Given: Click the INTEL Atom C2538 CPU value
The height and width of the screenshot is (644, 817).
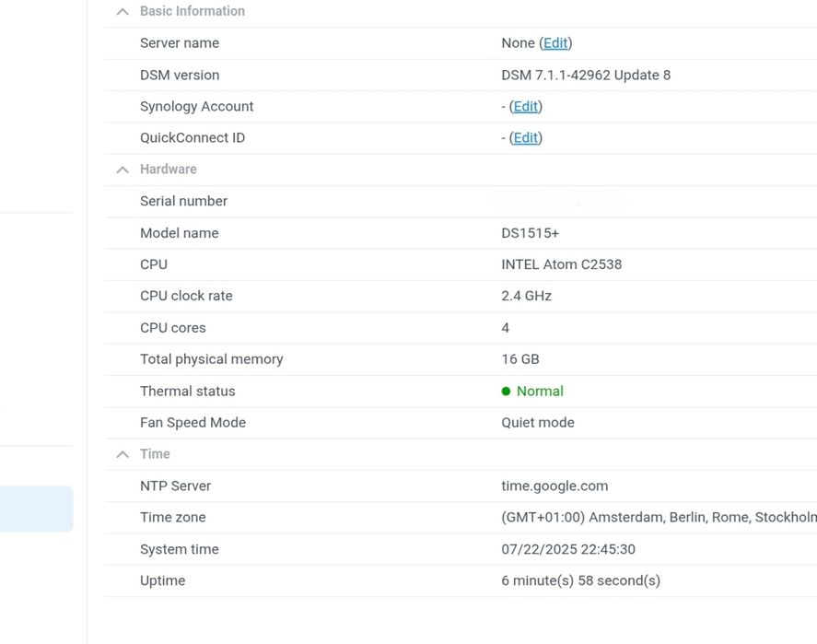Looking at the screenshot, I should coord(561,264).
